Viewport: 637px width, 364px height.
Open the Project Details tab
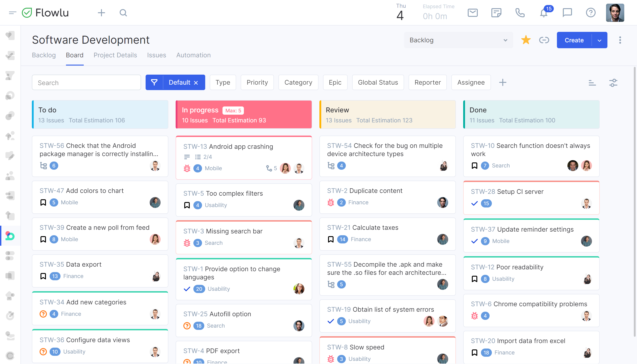coord(115,55)
